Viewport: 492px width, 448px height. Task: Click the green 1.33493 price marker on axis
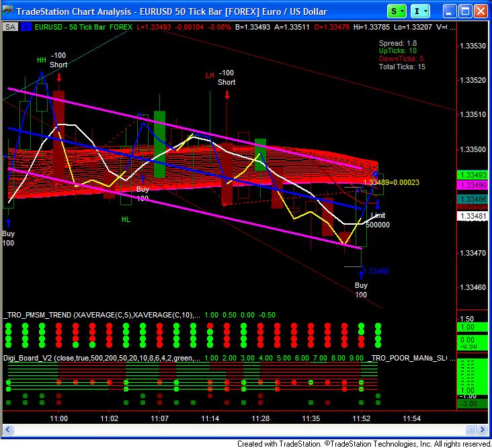tap(472, 175)
